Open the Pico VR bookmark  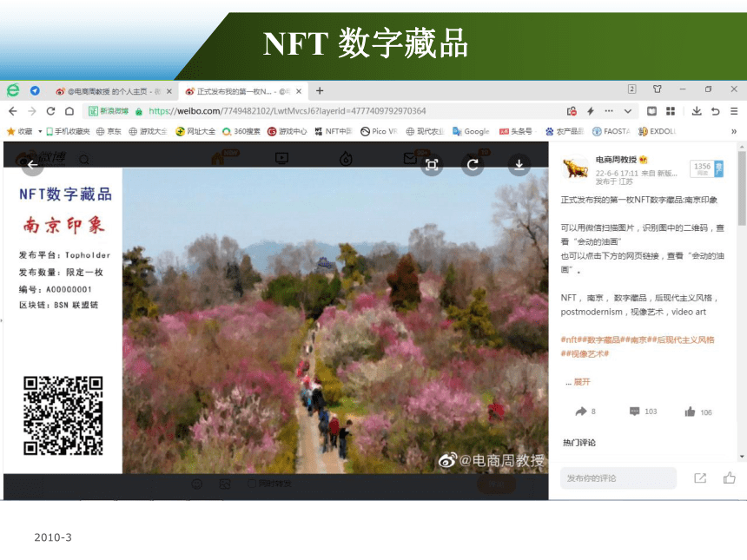(x=379, y=131)
